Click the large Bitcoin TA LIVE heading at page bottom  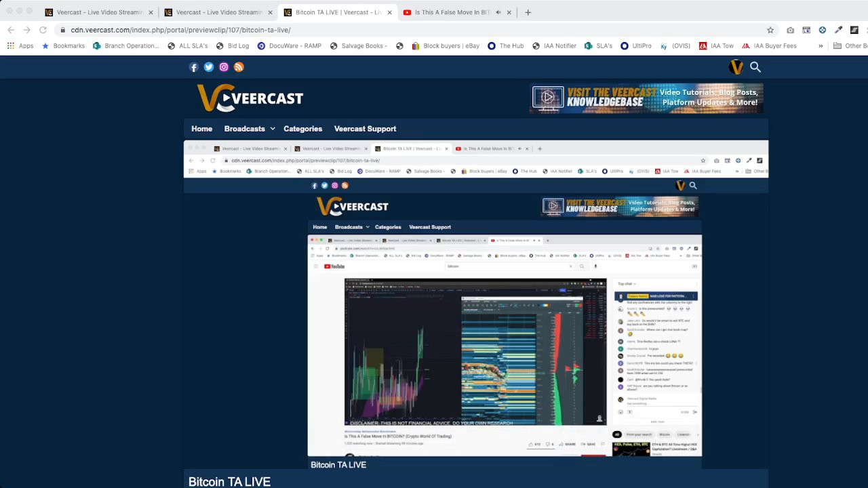pyautogui.click(x=229, y=481)
